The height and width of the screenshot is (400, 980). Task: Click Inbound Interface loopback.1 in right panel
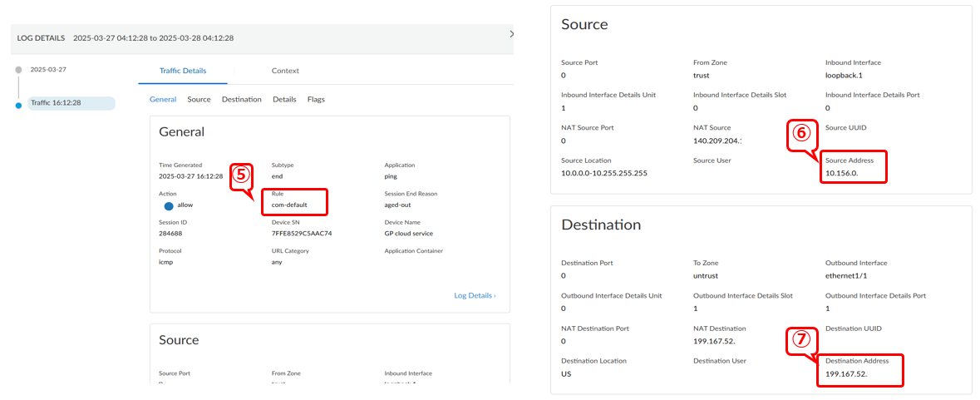tap(844, 75)
